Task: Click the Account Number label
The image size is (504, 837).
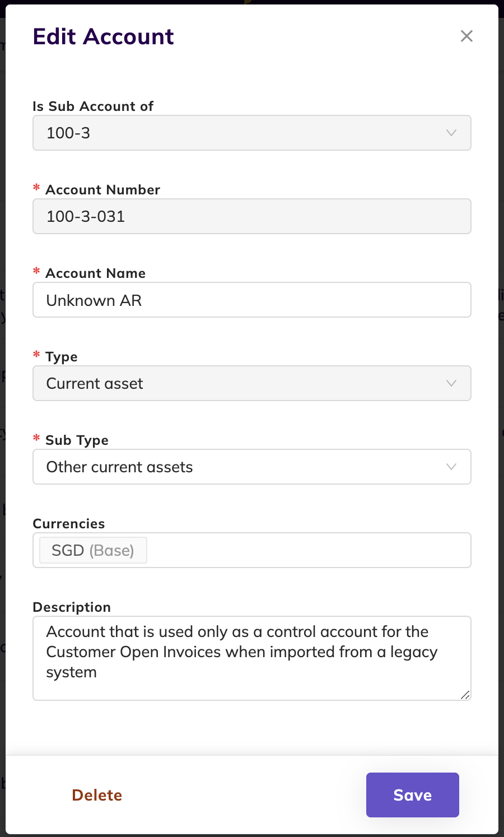Action: pos(103,189)
